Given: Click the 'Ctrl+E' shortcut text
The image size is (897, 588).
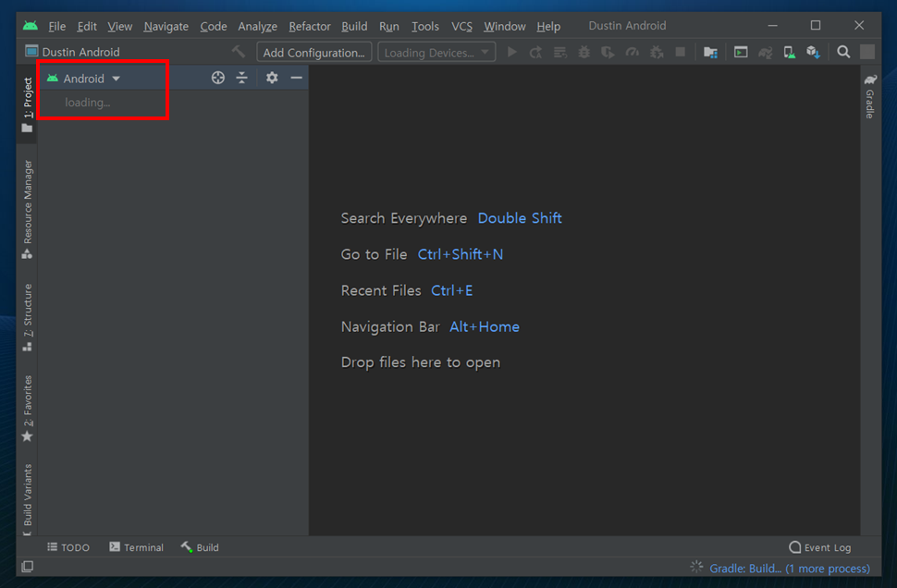Looking at the screenshot, I should coord(451,290).
